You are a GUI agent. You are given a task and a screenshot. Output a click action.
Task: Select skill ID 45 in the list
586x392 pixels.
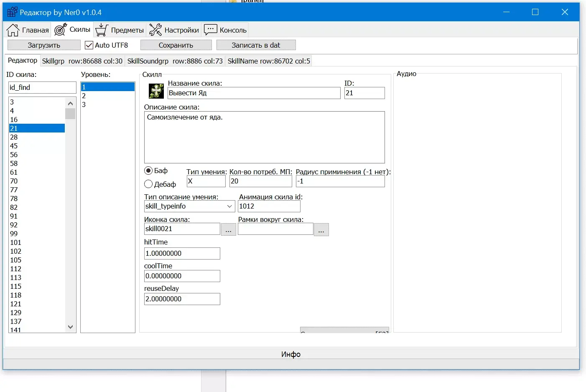click(x=37, y=146)
